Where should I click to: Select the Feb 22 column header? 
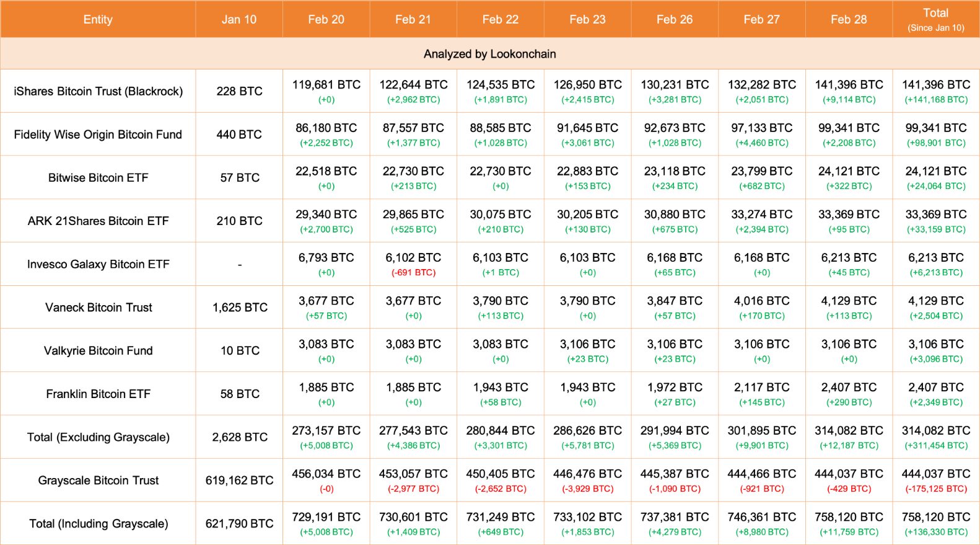(501, 19)
